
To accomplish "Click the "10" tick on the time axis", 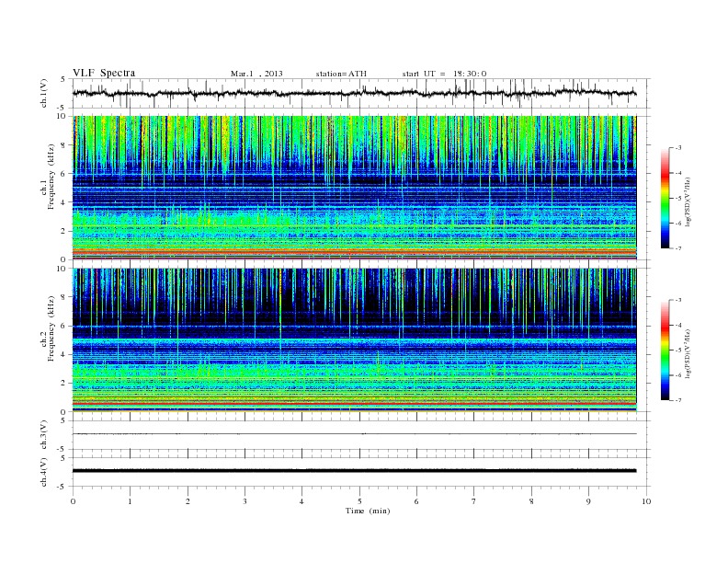I will click(646, 501).
